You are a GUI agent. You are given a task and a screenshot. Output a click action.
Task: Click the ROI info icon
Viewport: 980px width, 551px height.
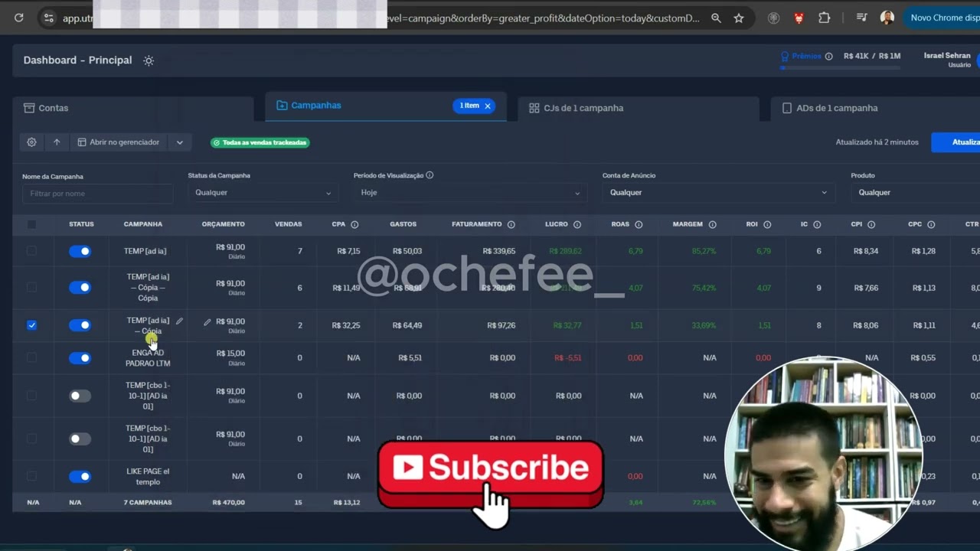pos(767,224)
